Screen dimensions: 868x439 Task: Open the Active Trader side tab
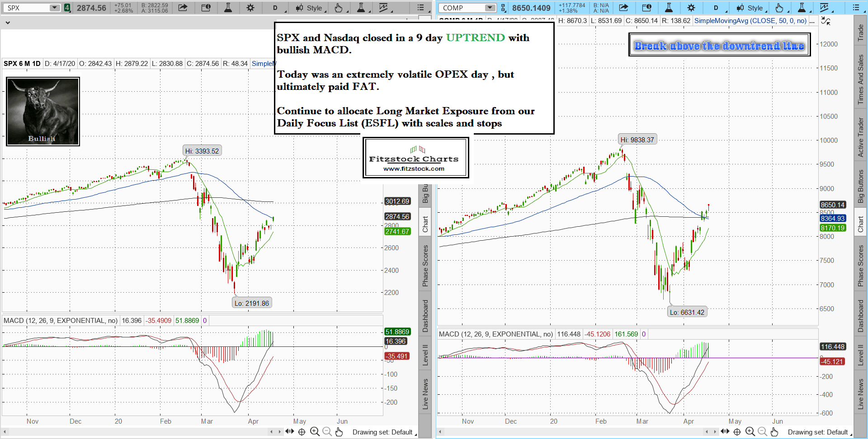(x=861, y=137)
